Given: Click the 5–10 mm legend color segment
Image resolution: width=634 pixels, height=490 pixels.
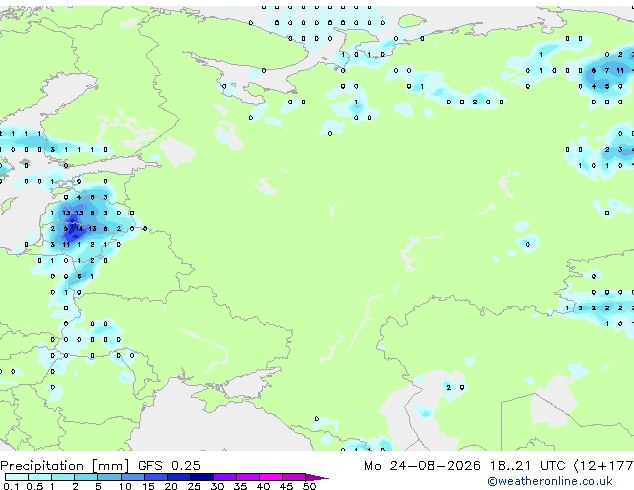Looking at the screenshot, I should click(109, 477).
